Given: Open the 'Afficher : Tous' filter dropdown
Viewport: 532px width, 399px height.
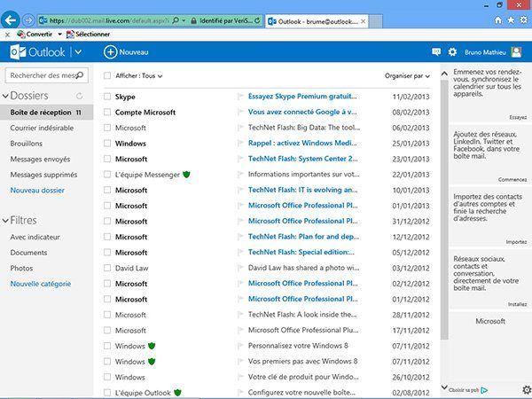Looking at the screenshot, I should pyautogui.click(x=140, y=76).
